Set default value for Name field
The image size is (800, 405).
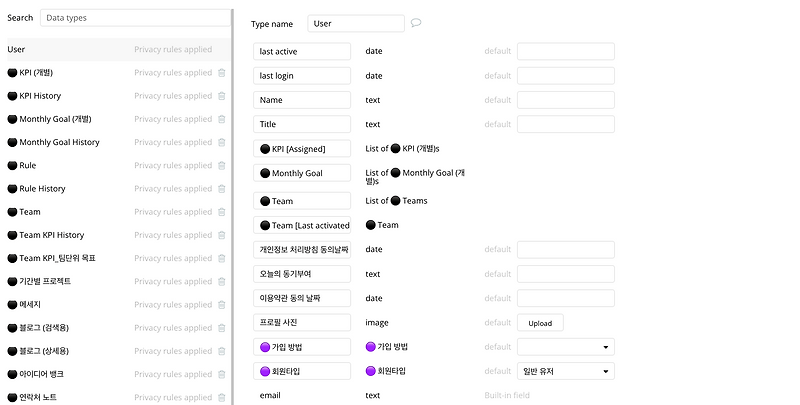pos(566,100)
